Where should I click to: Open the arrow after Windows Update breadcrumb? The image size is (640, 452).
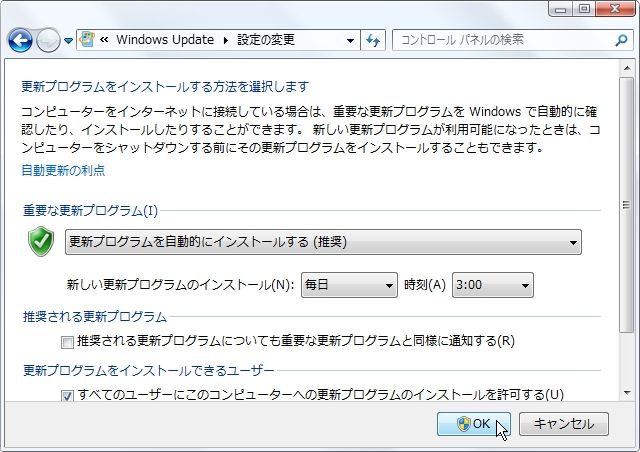tap(226, 40)
